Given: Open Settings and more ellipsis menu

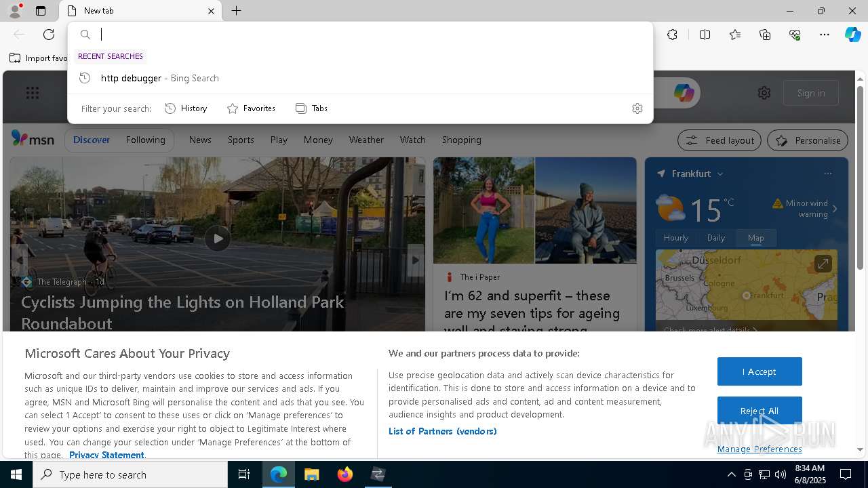Looking at the screenshot, I should pos(825,35).
